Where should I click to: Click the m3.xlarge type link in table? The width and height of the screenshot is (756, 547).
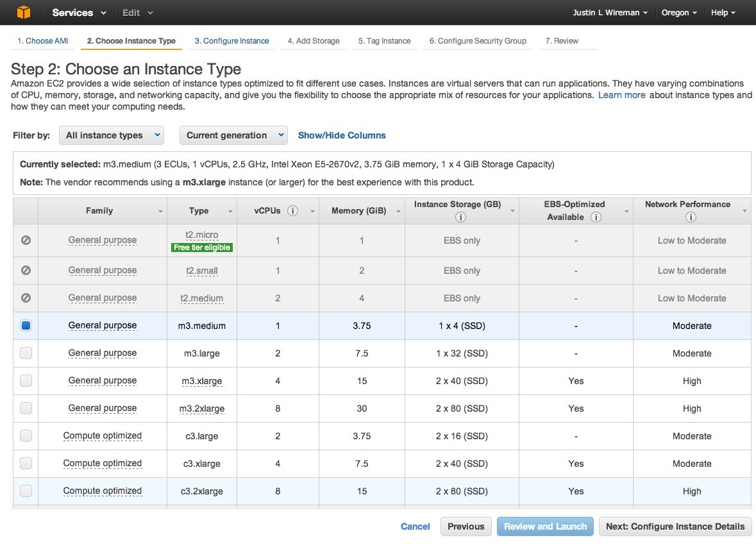point(201,381)
